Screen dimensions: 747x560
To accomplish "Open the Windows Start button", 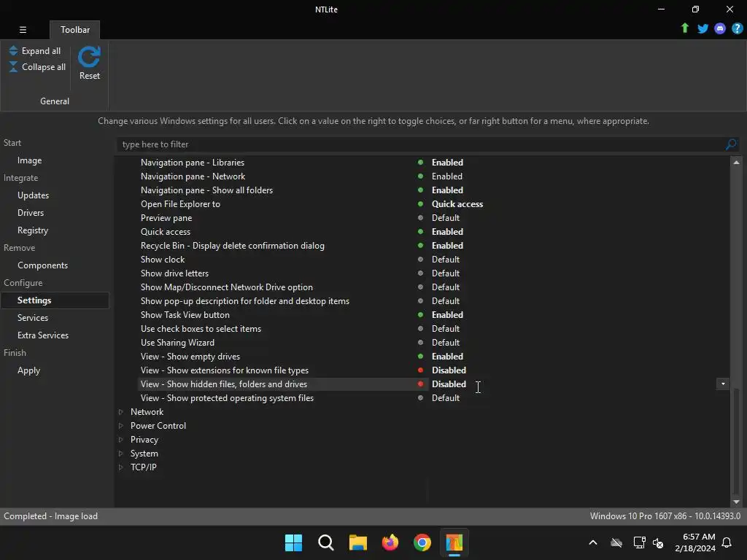I will coord(293,542).
